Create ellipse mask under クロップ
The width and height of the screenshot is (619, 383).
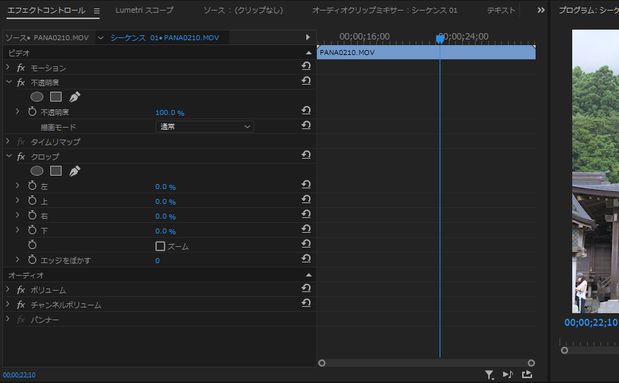click(37, 171)
